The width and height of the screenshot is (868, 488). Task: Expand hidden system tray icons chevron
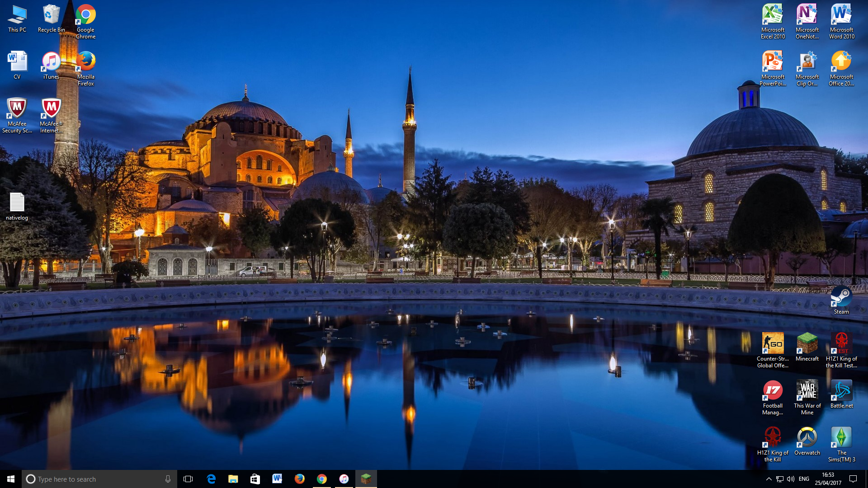click(769, 479)
